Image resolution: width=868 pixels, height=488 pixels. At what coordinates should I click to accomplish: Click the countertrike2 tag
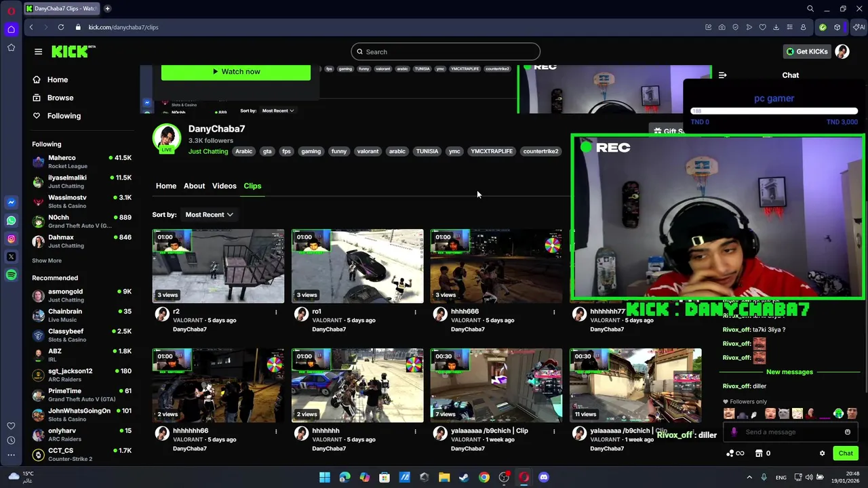[540, 151]
